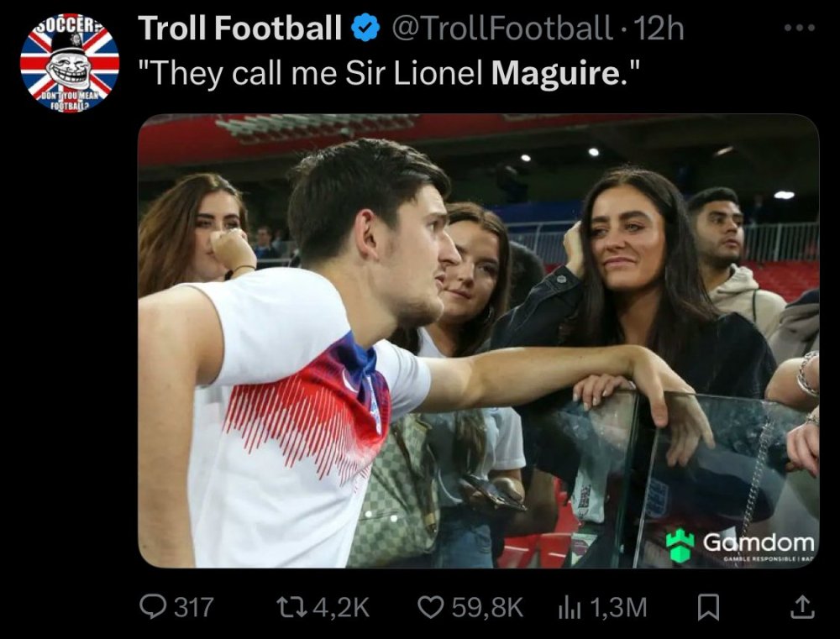The height and width of the screenshot is (639, 840).
Task: Click the 317 replies count
Action: click(193, 606)
